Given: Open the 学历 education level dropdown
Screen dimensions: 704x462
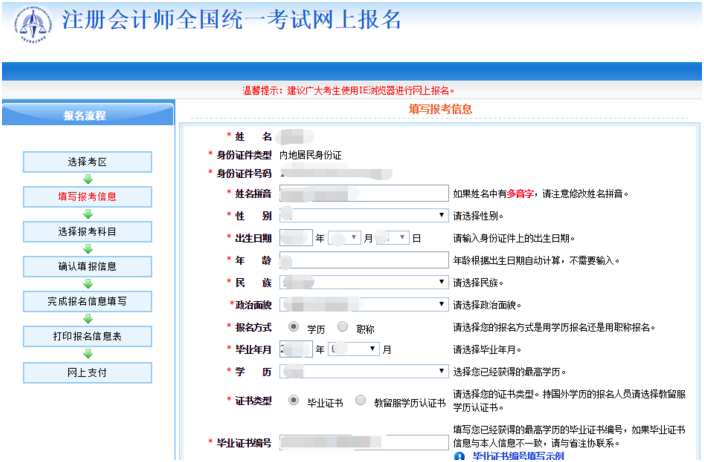Looking at the screenshot, I should tap(364, 371).
